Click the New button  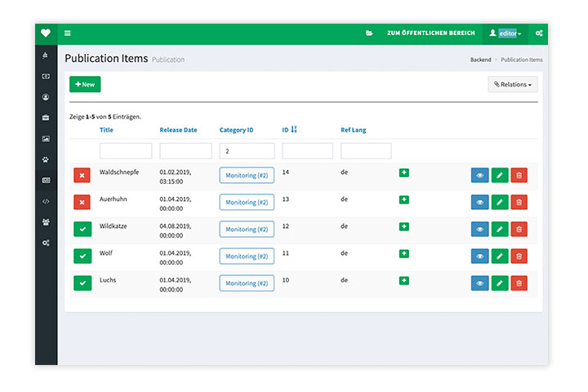tap(85, 84)
